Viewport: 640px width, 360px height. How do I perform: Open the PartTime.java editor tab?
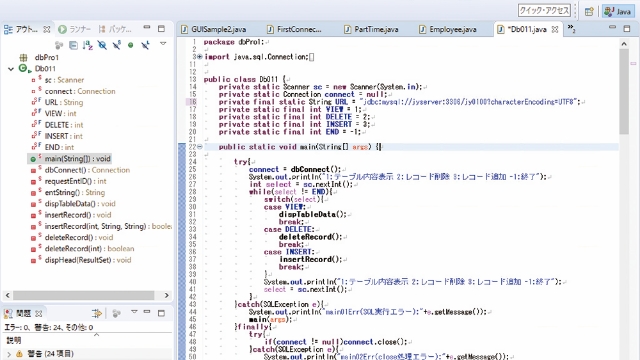click(371, 29)
